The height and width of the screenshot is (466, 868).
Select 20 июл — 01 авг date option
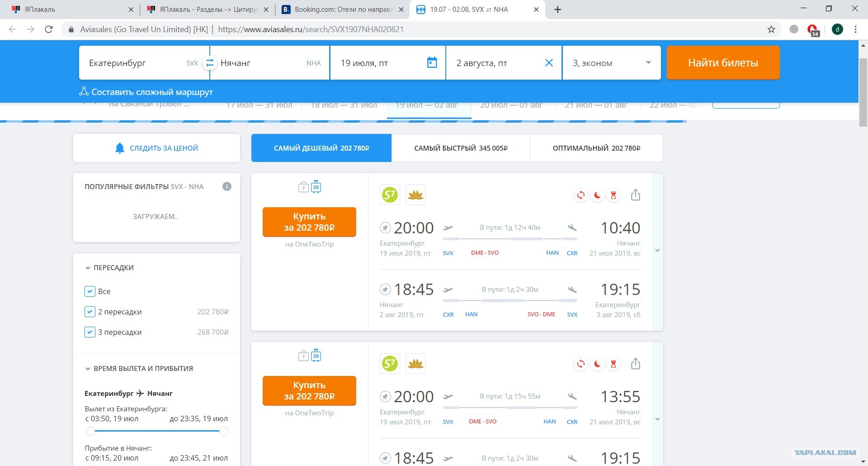(x=511, y=105)
